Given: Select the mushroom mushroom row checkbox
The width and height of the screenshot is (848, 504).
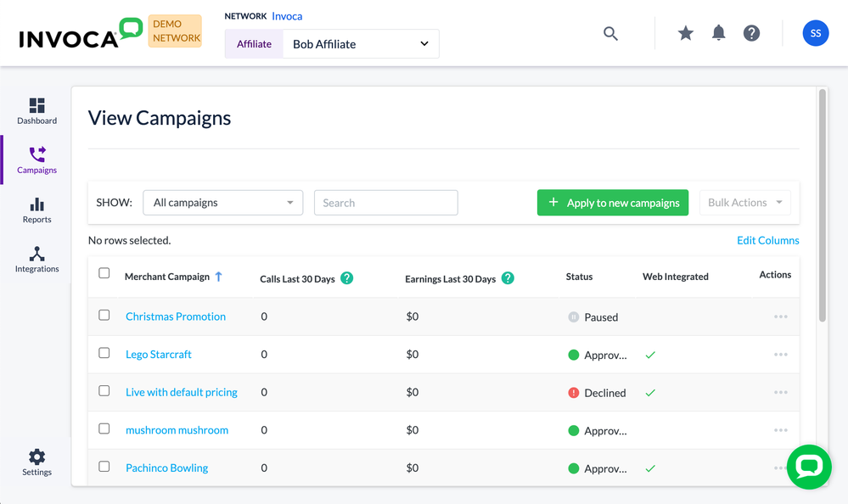Looking at the screenshot, I should tap(104, 428).
